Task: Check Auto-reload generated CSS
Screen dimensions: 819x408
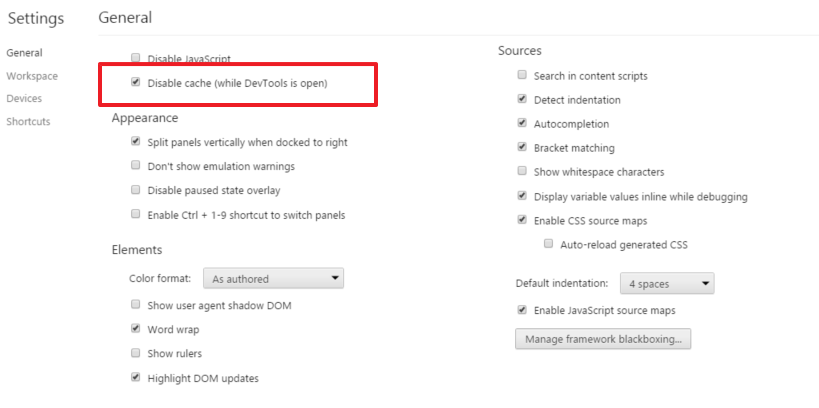Action: pos(548,243)
